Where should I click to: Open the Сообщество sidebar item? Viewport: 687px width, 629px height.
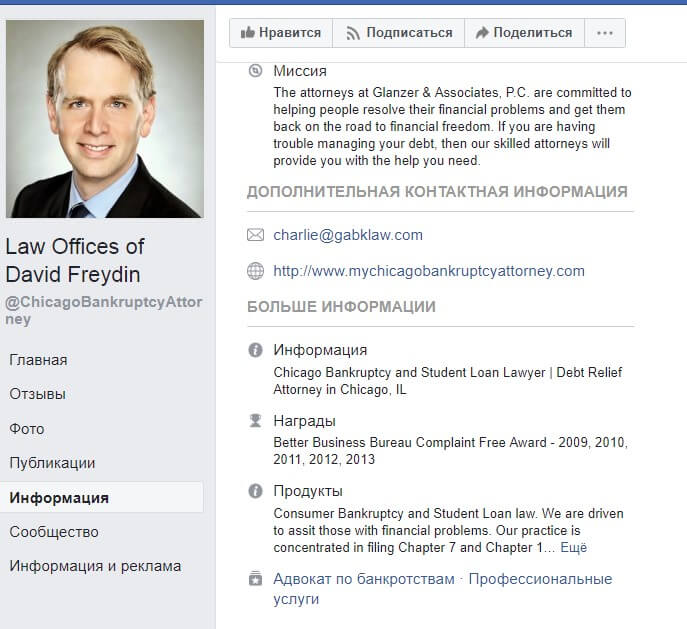click(x=54, y=532)
